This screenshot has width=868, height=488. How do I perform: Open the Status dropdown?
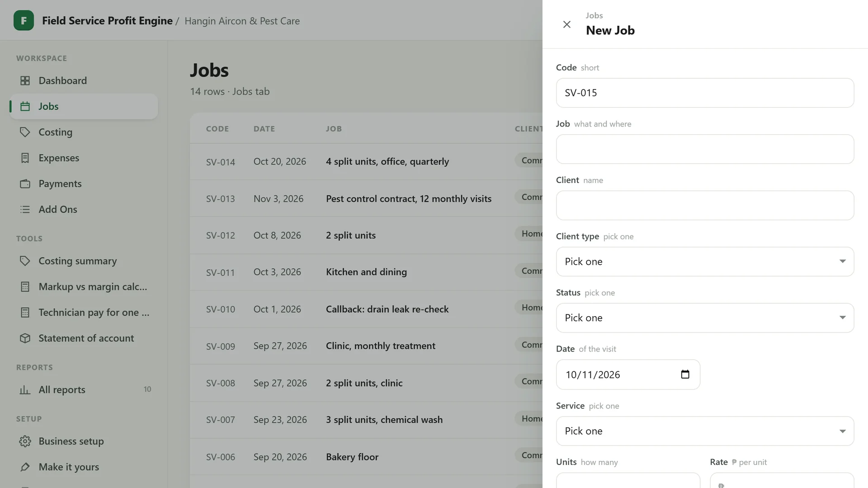pos(705,318)
